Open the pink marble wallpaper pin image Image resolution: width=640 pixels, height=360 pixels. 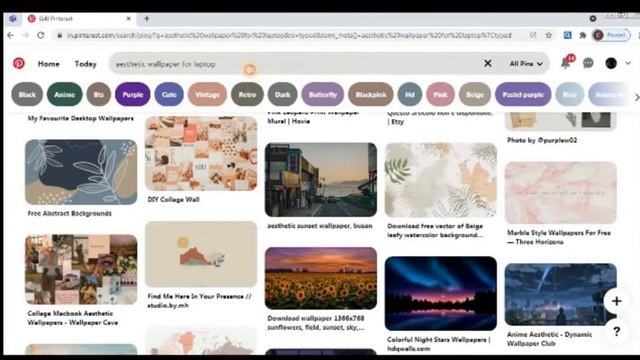pos(561,193)
